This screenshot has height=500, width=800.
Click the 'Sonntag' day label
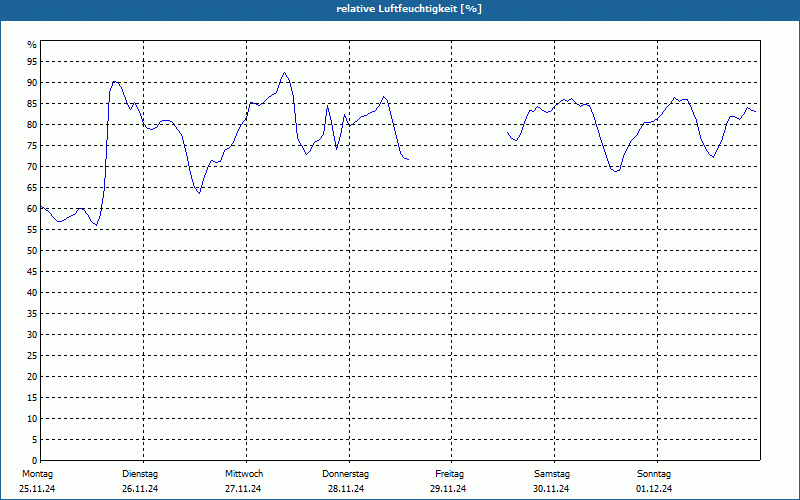pyautogui.click(x=654, y=474)
